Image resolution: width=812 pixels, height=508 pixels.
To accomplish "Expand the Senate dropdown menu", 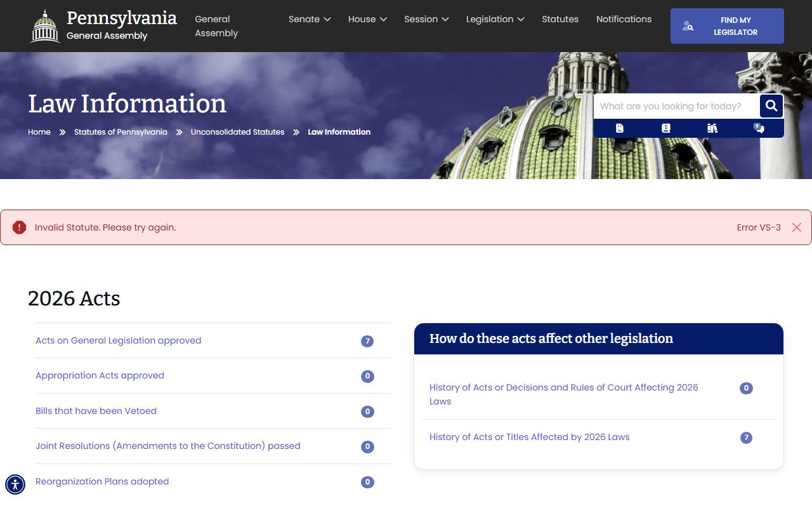I will click(310, 19).
